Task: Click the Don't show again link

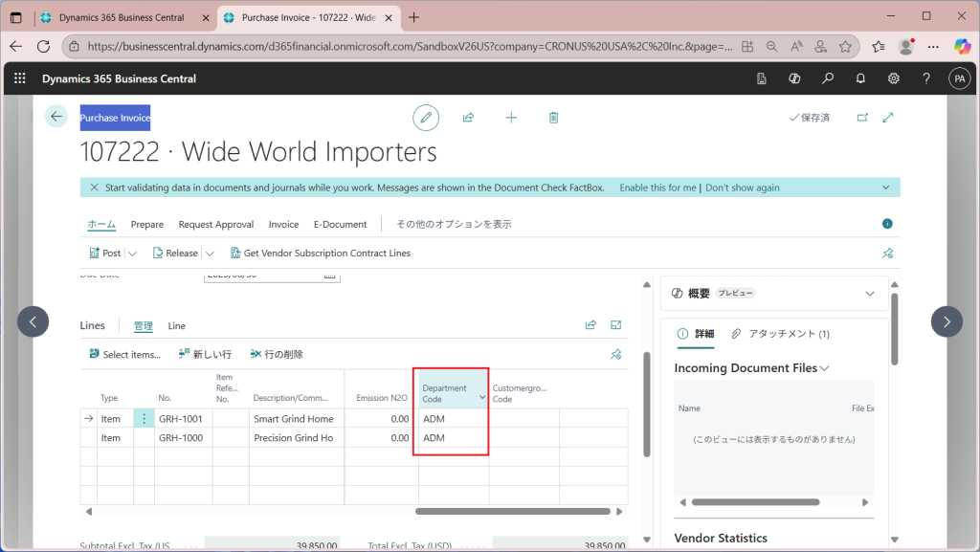Action: [743, 188]
